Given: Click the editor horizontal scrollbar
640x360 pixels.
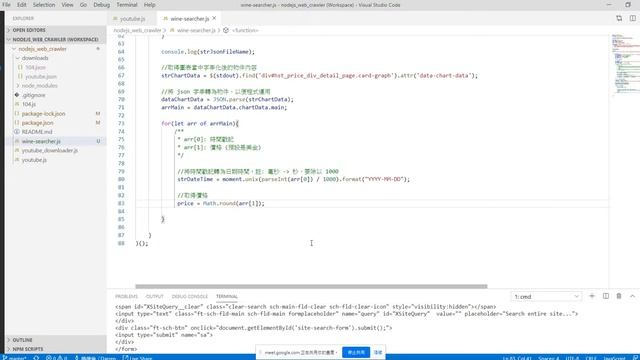Looking at the screenshot, I should 311,286.
